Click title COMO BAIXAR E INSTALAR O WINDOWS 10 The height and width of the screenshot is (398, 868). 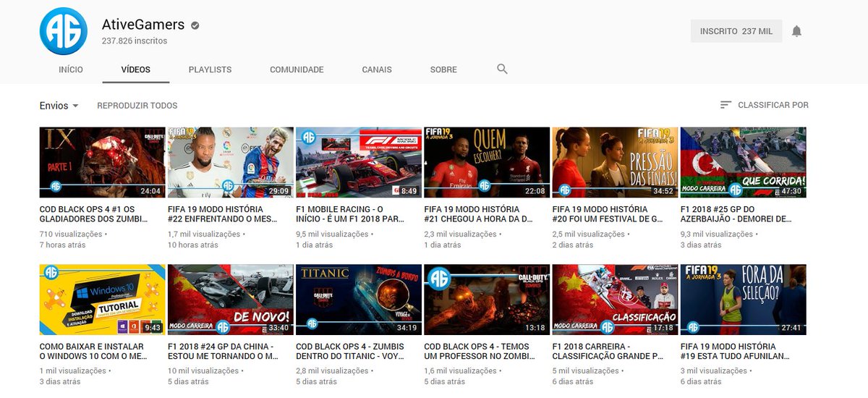coord(92,352)
